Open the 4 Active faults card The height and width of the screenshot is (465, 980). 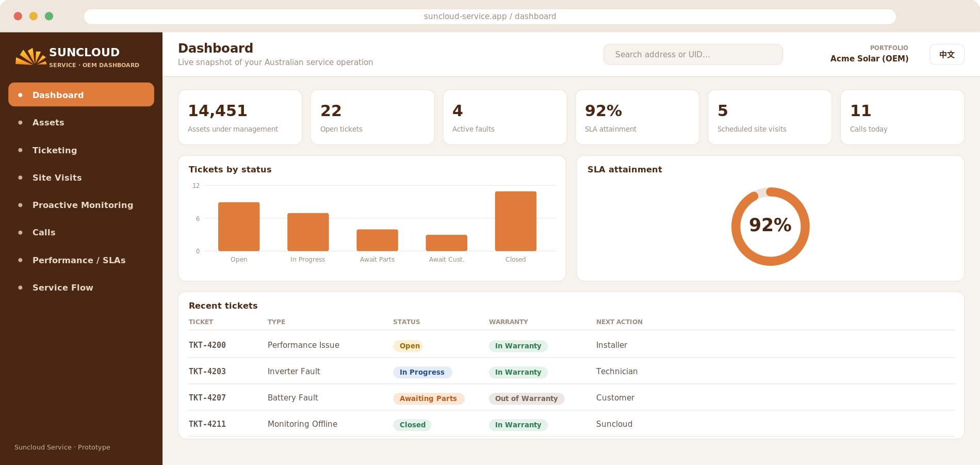click(505, 117)
